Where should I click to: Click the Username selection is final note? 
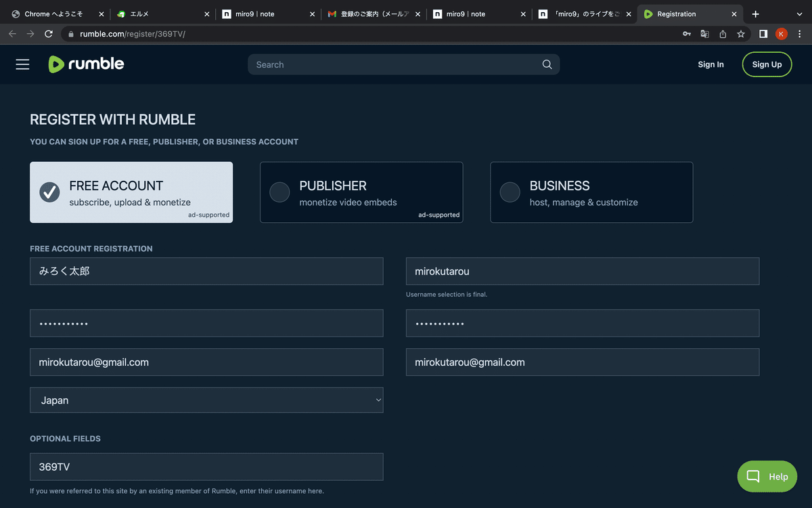pos(447,295)
